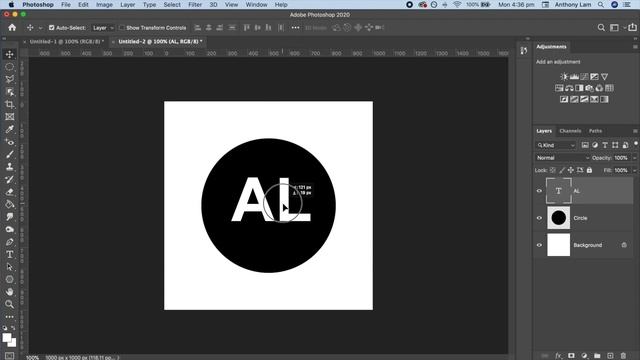
Task: Switch to the Channels tab
Action: 570,131
